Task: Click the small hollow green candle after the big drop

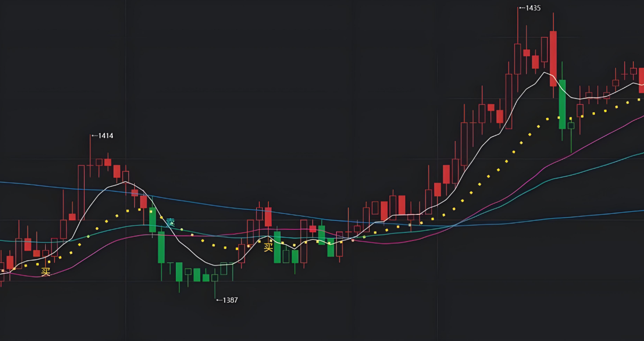Action: (571, 126)
